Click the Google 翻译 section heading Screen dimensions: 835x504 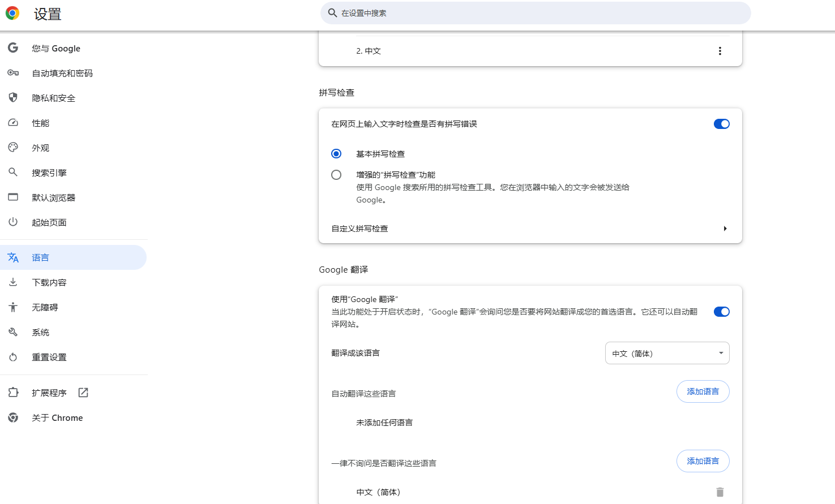pyautogui.click(x=343, y=270)
